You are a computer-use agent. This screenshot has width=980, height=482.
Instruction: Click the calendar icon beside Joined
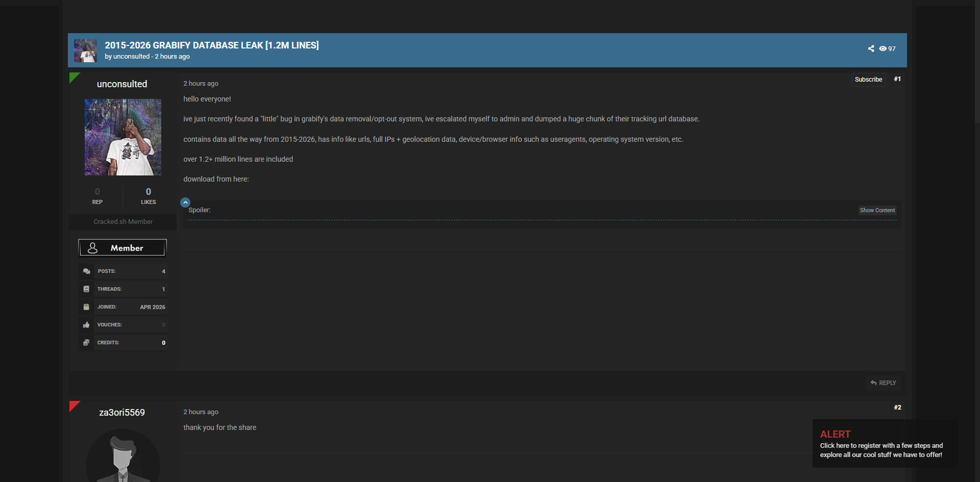[x=86, y=307]
